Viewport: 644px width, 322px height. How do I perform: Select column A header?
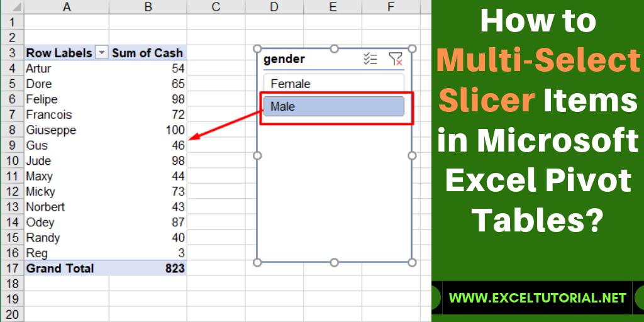coord(67,6)
